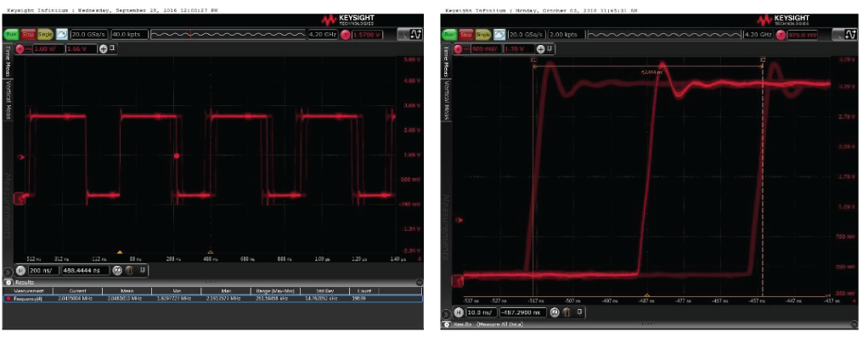Screen dimensions: 868x337
Task: Click channel 4 ground marker in left window
Action: tap(19, 198)
